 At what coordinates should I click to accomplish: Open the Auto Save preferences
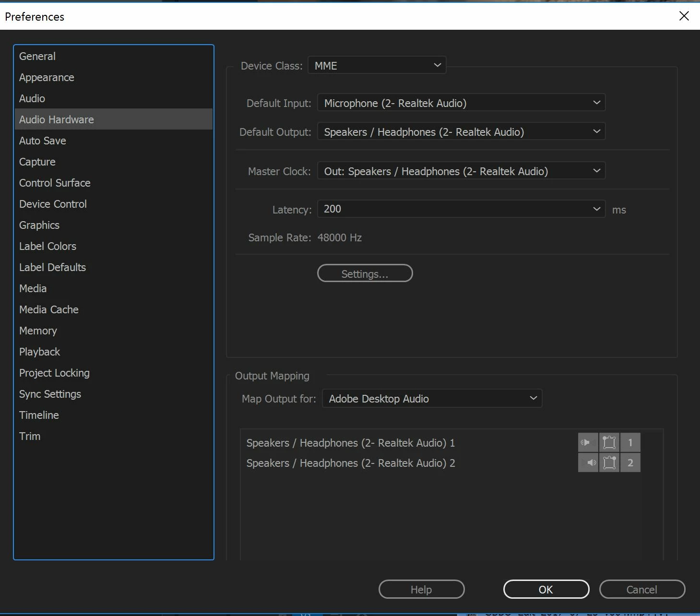pos(113,141)
